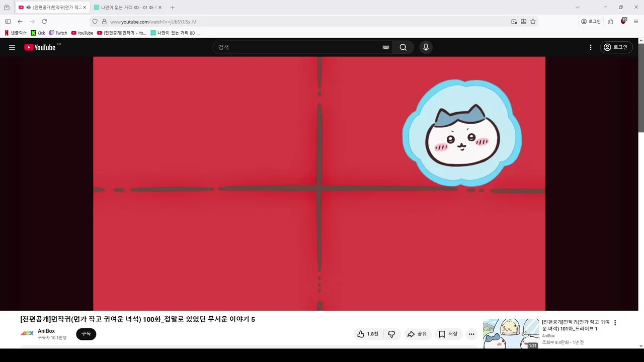Open the 넷플릭스 bookmark

(x=16, y=33)
